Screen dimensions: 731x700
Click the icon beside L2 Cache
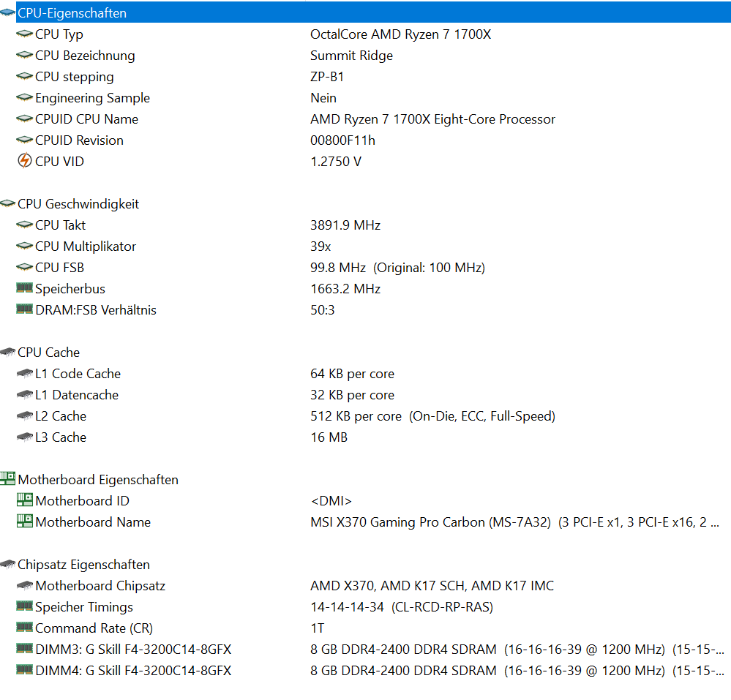(24, 415)
